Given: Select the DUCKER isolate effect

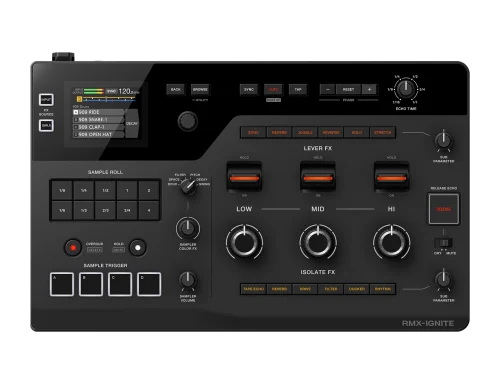Looking at the screenshot, I should (x=357, y=289).
